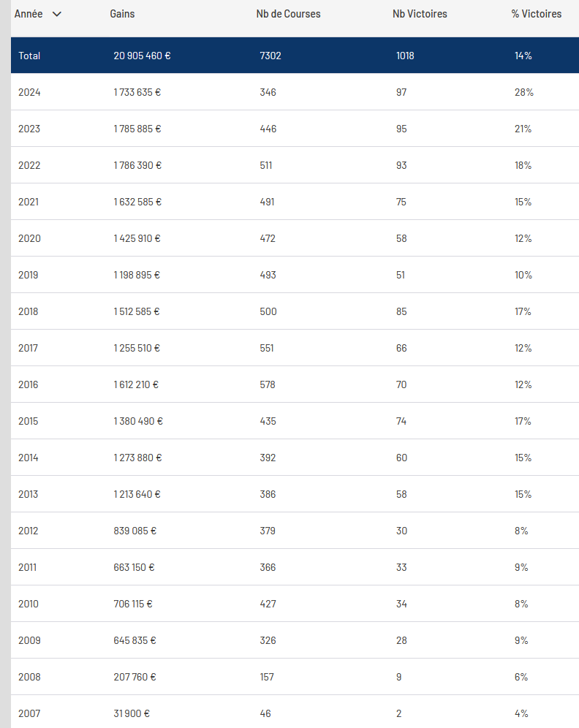579x728 pixels.
Task: Select the 2012 gains value 839 085 €
Action: coord(135,531)
